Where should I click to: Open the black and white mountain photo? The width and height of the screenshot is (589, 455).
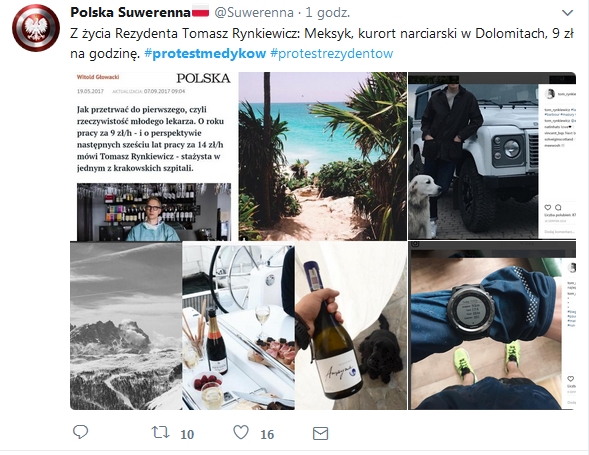coord(126,326)
